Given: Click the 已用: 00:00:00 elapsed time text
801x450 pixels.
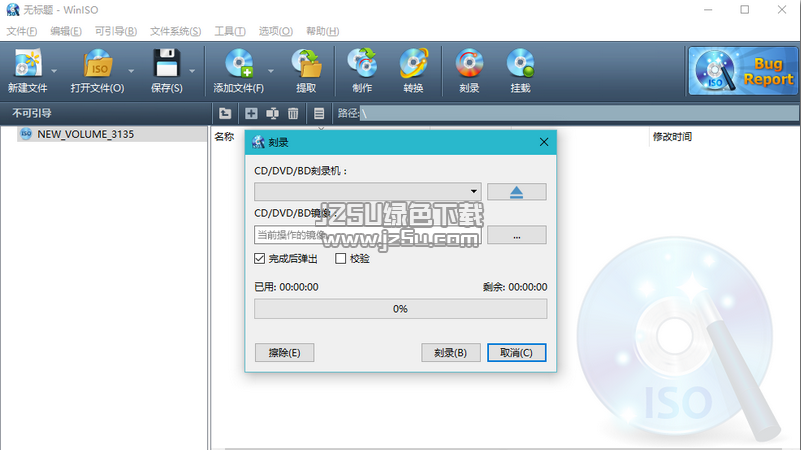Looking at the screenshot, I should [286, 287].
